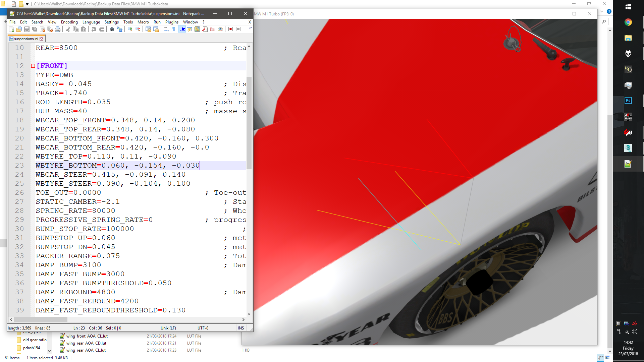Screen dimensions: 644x362
Task: Open Photoshop from the taskbar
Action: 628,101
